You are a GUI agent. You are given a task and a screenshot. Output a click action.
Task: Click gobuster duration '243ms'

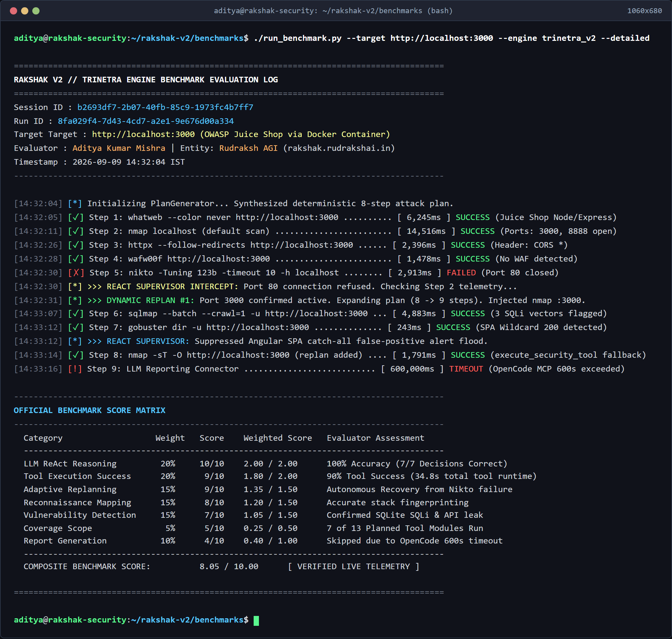[x=409, y=328]
